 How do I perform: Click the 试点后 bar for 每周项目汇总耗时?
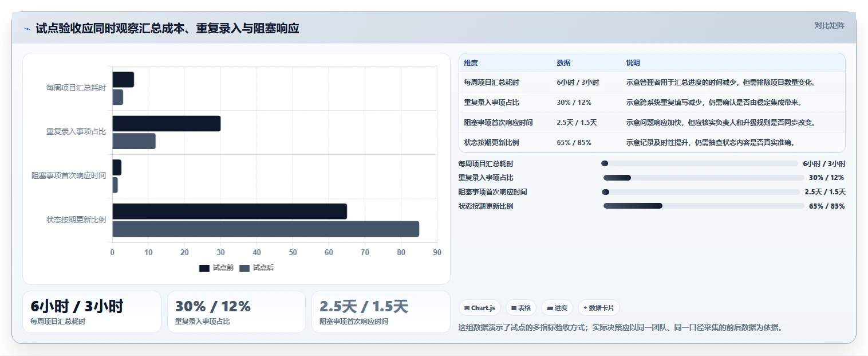pyautogui.click(x=117, y=97)
